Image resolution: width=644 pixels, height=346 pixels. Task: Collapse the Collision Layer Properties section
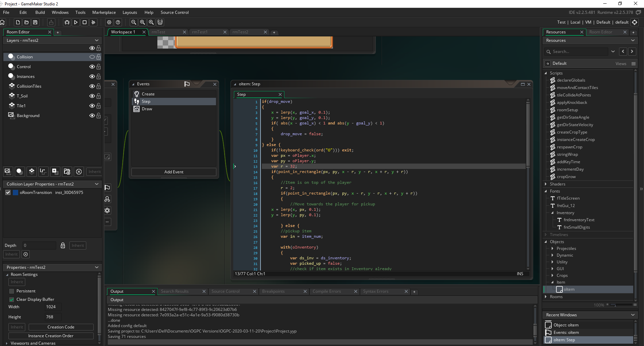97,184
